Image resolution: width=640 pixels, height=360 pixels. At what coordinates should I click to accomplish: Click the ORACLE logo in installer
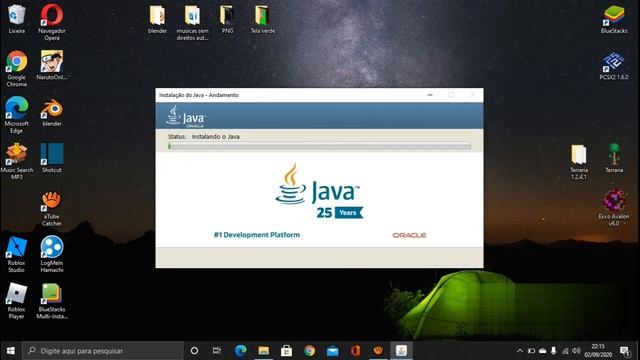409,235
